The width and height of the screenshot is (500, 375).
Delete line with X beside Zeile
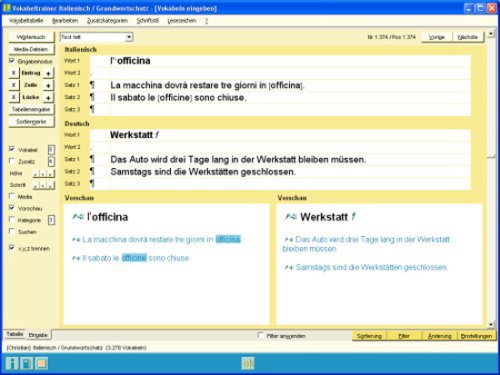click(14, 85)
